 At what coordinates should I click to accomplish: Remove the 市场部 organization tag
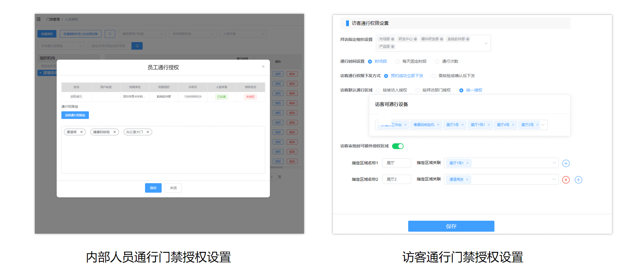point(393,39)
